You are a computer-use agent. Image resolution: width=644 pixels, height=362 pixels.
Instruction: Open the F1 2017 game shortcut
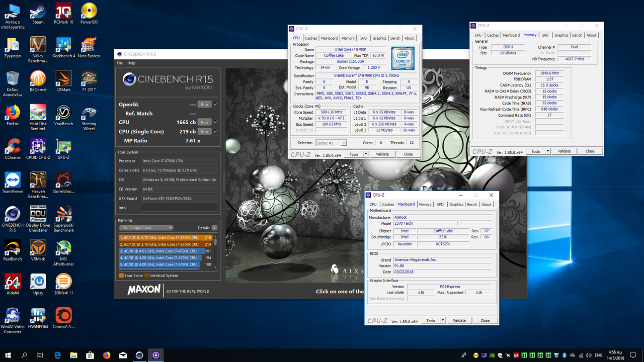pyautogui.click(x=89, y=81)
